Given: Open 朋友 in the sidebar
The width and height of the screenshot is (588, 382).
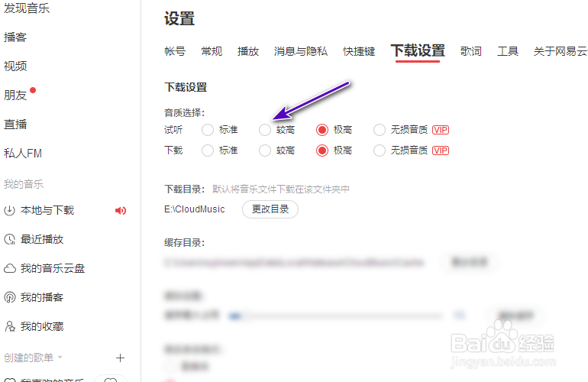Looking at the screenshot, I should coord(15,95).
